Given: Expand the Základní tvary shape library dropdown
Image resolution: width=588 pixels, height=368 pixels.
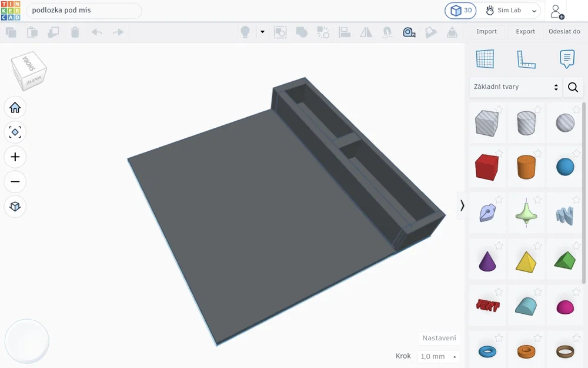Looking at the screenshot, I should 516,87.
